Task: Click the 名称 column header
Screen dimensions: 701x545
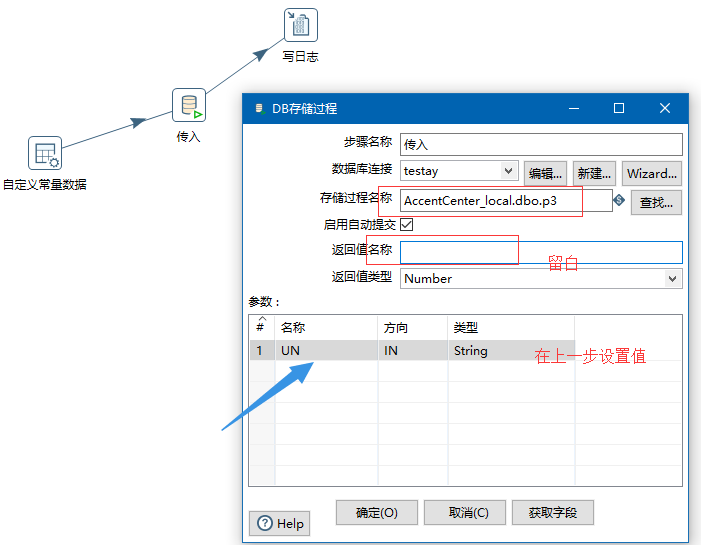Action: (326, 328)
